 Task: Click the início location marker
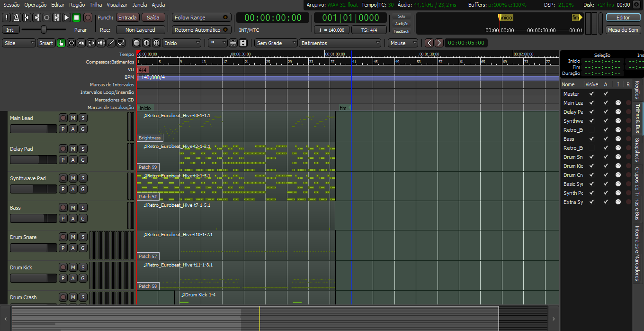click(145, 108)
